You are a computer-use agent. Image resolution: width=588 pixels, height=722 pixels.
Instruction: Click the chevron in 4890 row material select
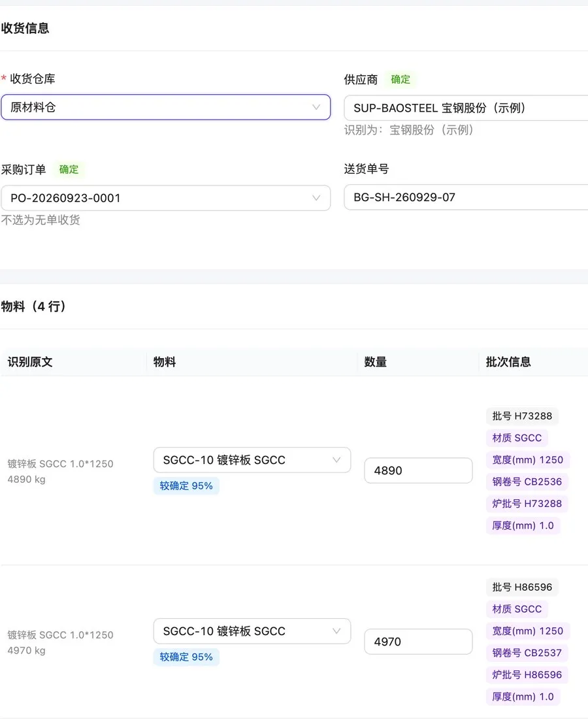336,460
